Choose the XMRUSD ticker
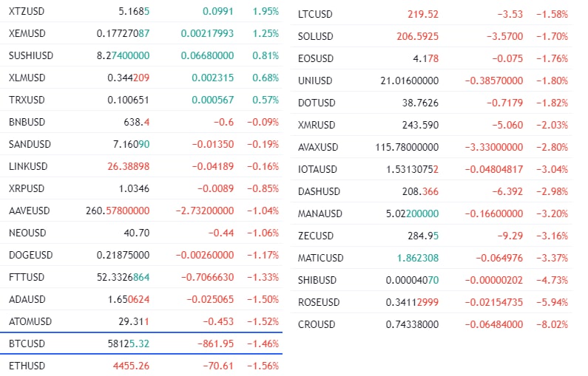Image resolution: width=588 pixels, height=376 pixels. [x=317, y=125]
